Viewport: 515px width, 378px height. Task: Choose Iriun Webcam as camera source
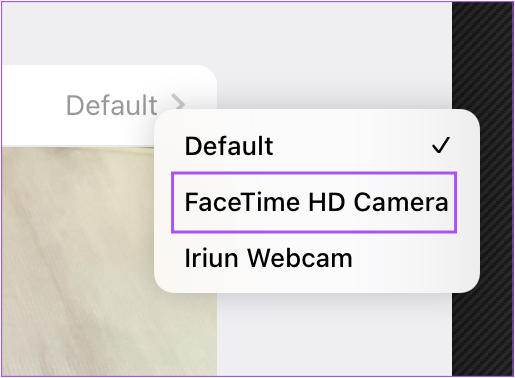(268, 258)
